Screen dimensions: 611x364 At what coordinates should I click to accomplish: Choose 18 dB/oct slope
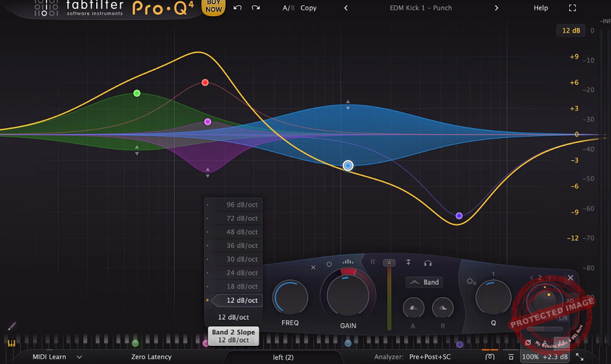coord(233,287)
